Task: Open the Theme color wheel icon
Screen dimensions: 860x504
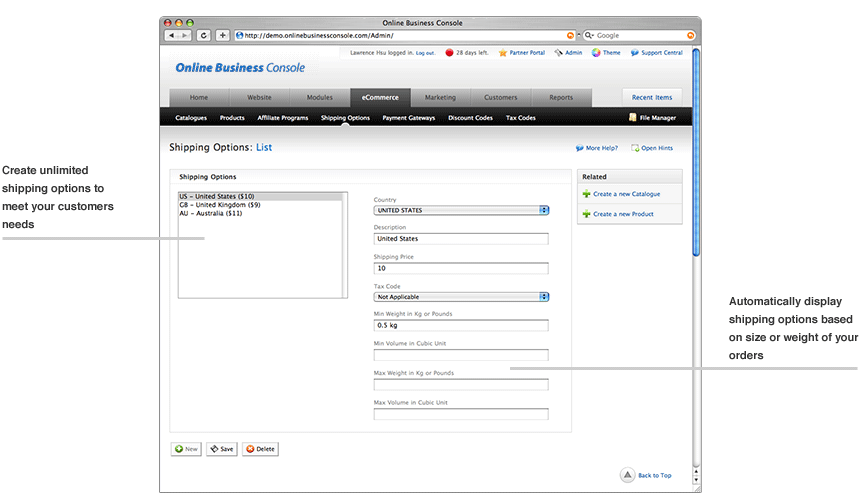Action: (596, 53)
